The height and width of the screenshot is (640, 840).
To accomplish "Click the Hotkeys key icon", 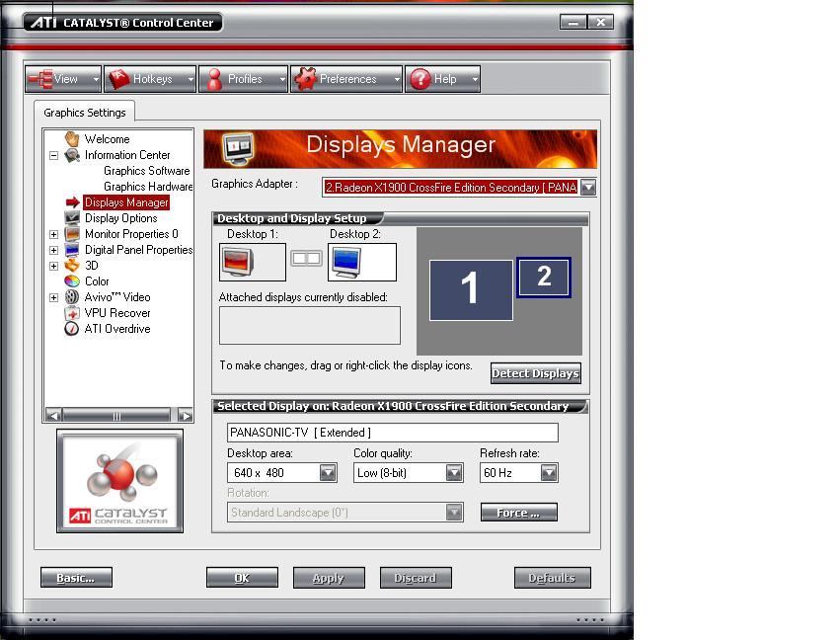I will tap(118, 79).
